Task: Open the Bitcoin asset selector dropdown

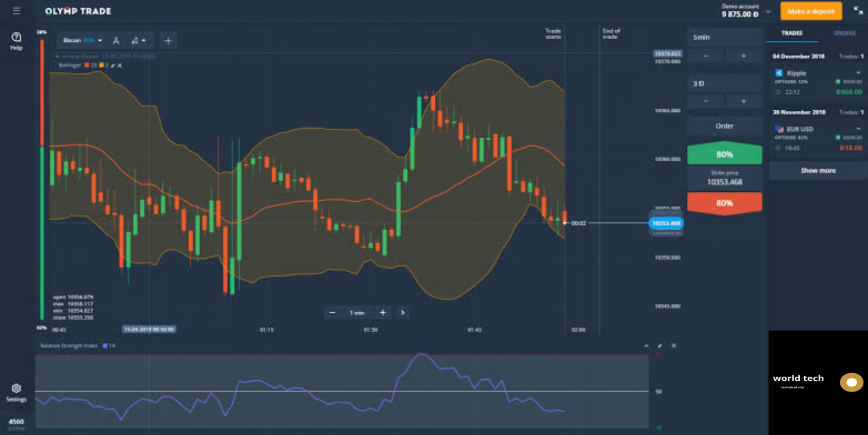Action: pos(83,40)
